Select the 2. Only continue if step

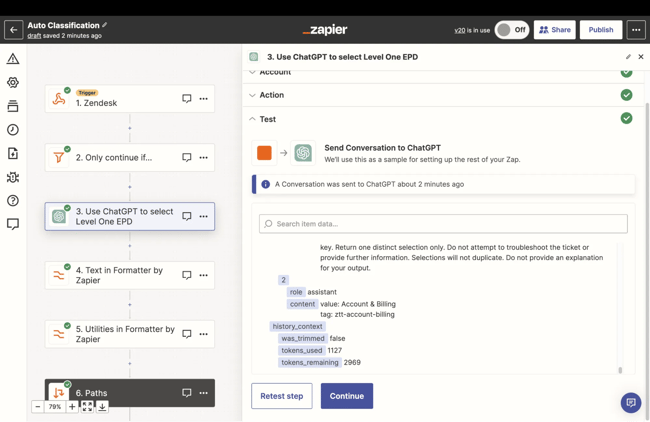coord(130,158)
